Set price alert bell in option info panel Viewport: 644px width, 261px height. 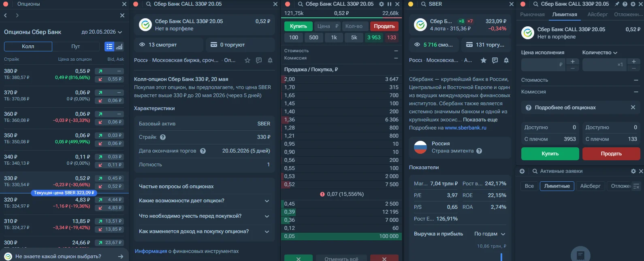point(270,60)
